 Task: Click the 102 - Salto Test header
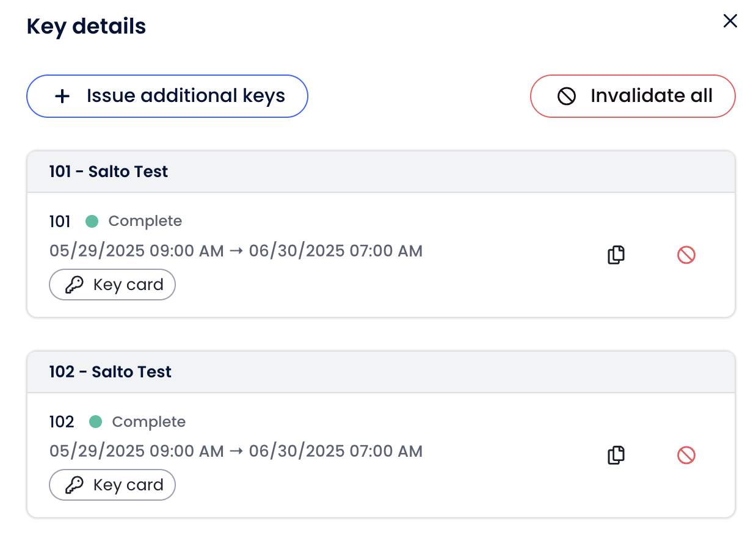click(111, 372)
